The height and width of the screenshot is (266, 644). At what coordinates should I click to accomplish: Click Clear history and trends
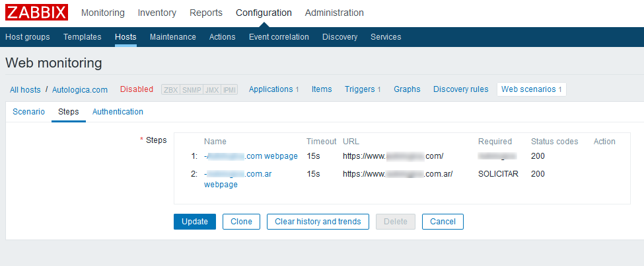(318, 222)
